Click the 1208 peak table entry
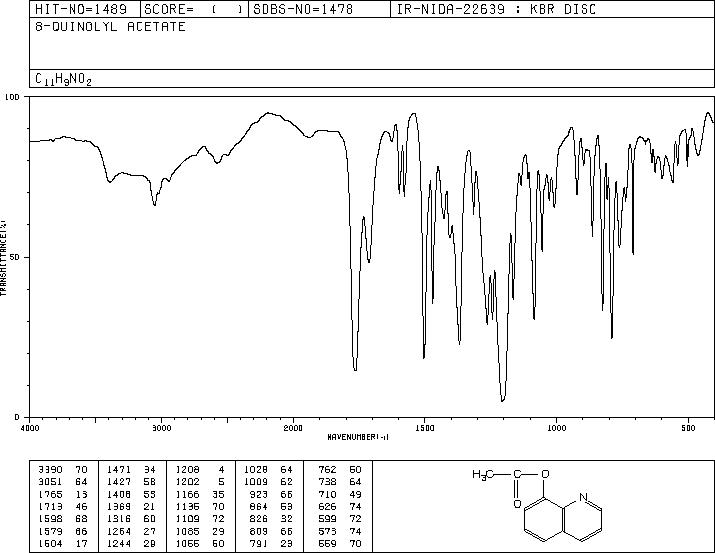 click(200, 469)
